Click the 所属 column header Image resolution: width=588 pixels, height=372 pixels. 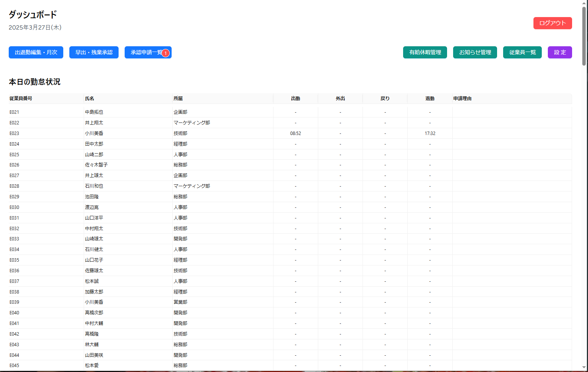(178, 99)
